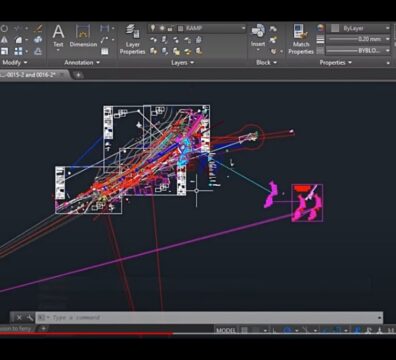Click the Table icon in Annotation panel

tap(105, 51)
